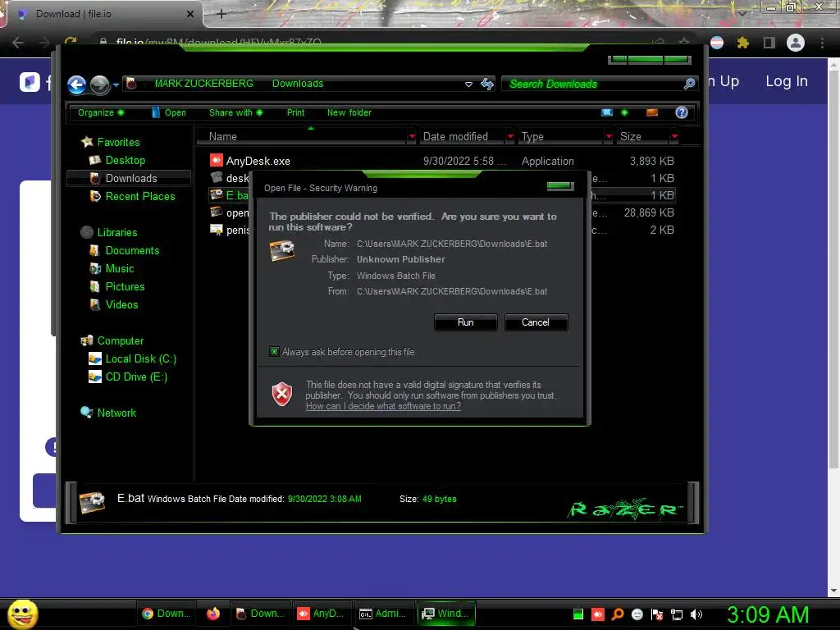Screen dimensions: 840x630
Task: Click the file.io logo icon
Action: click(30, 82)
